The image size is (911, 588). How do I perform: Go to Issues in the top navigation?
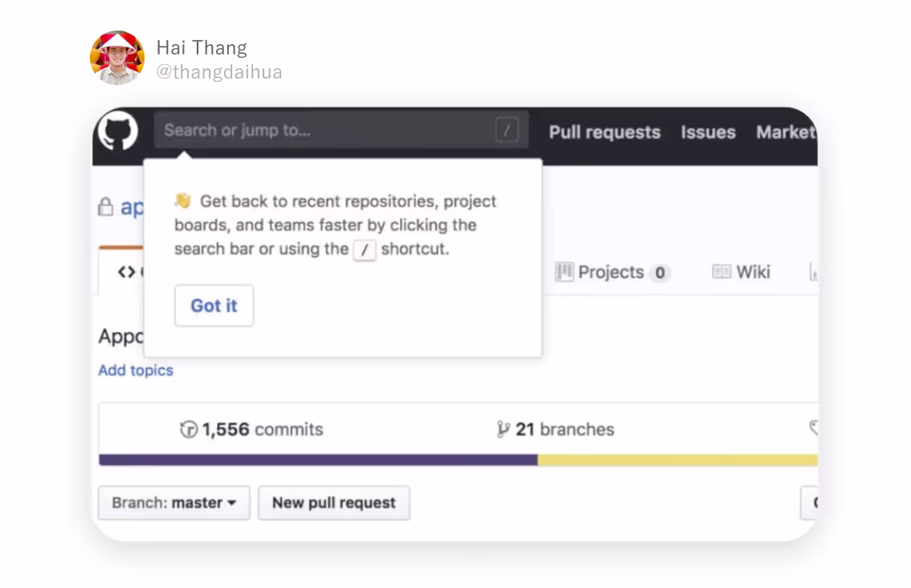[708, 133]
